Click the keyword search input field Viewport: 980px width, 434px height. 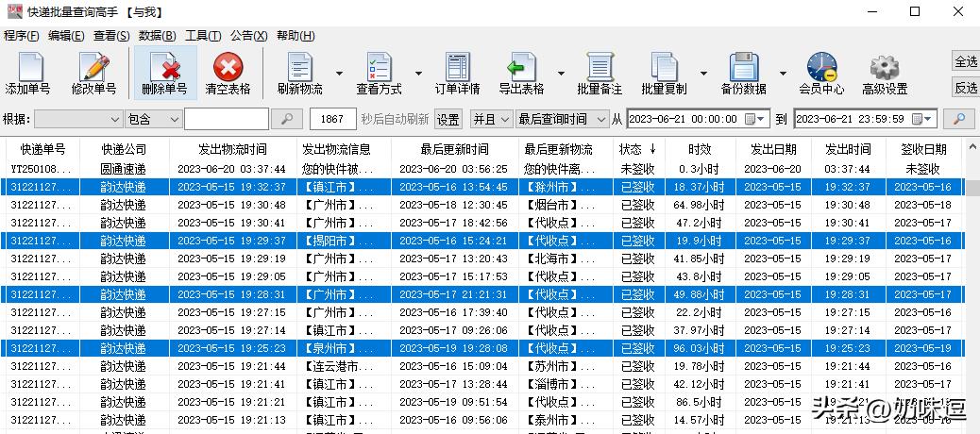[x=227, y=119]
